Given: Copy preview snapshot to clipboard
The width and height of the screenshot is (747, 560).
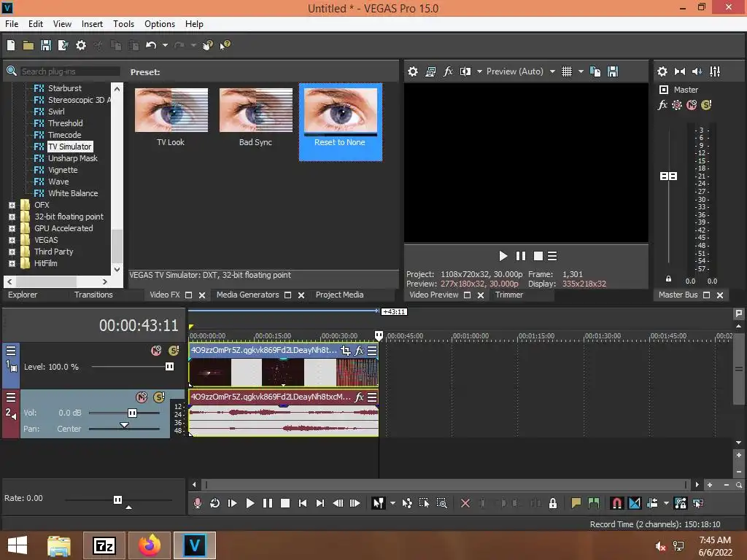Looking at the screenshot, I should pos(595,71).
